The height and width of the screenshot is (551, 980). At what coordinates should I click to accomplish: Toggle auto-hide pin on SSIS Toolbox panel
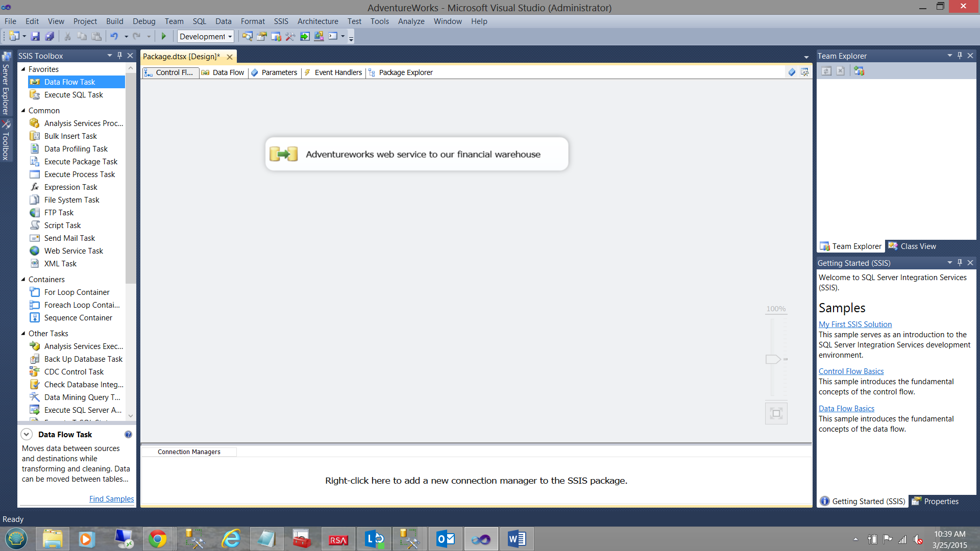[x=120, y=56]
